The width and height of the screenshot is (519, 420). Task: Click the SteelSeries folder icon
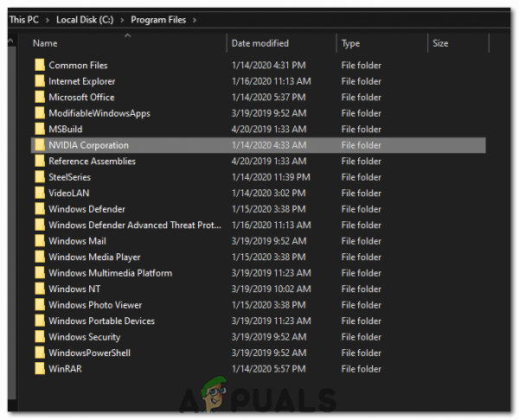point(40,176)
